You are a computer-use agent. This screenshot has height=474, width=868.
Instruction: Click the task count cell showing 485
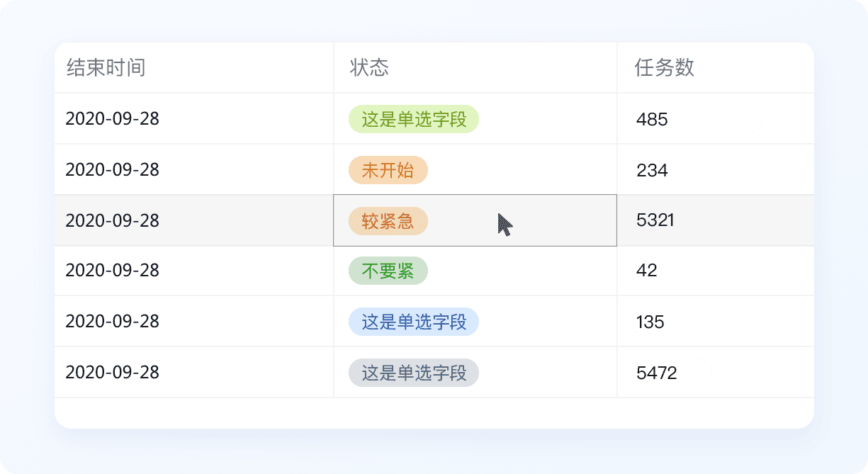[x=652, y=119]
